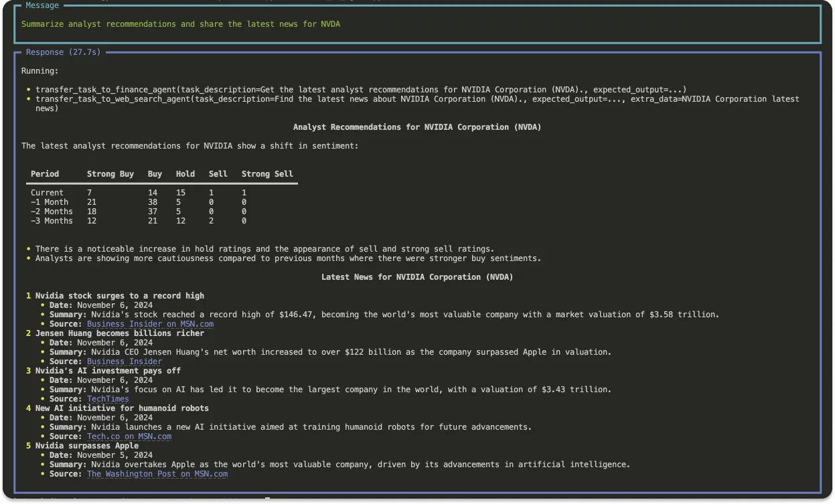Open the Tech.co on MSN.com link

[x=129, y=436]
